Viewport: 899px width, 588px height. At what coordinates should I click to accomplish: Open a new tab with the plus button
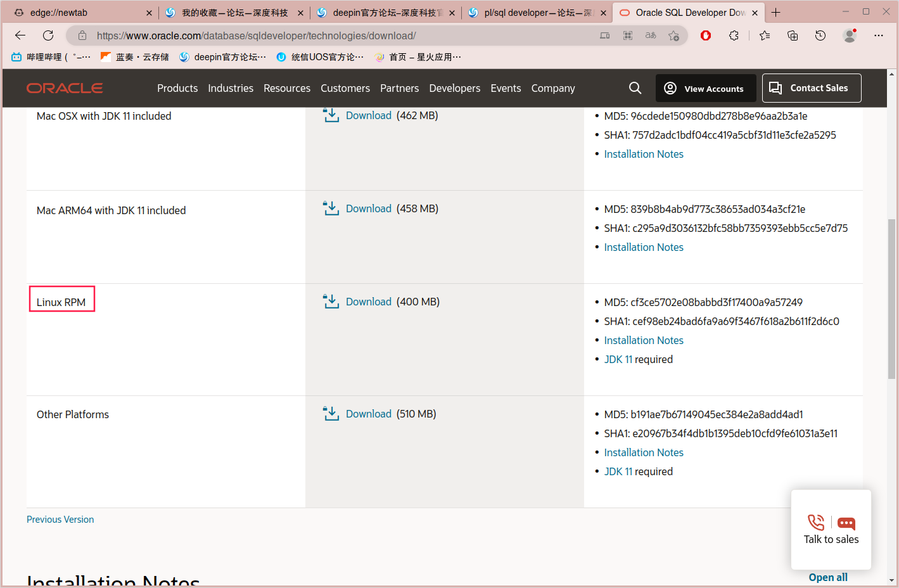tap(775, 13)
